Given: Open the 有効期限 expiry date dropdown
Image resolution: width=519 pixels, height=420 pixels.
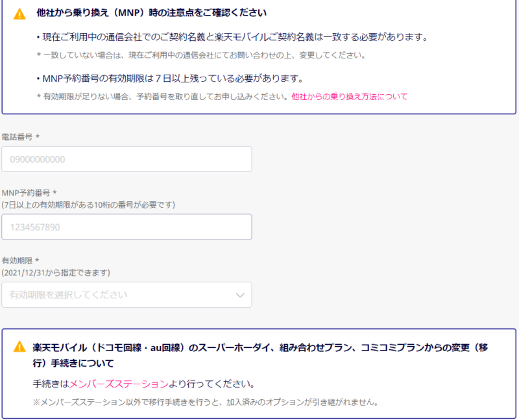Looking at the screenshot, I should coord(127,295).
